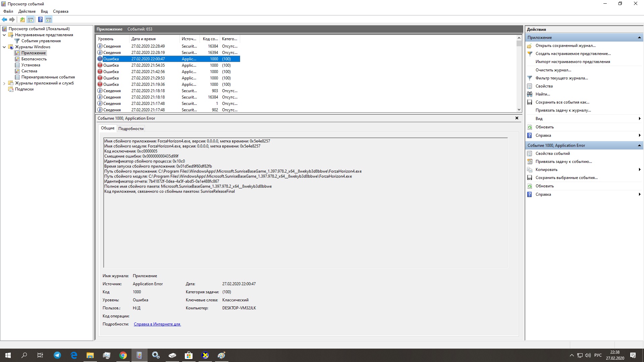This screenshot has width=644, height=362.
Task: Click the blue Back arrow in toolbar
Action: (x=4, y=19)
